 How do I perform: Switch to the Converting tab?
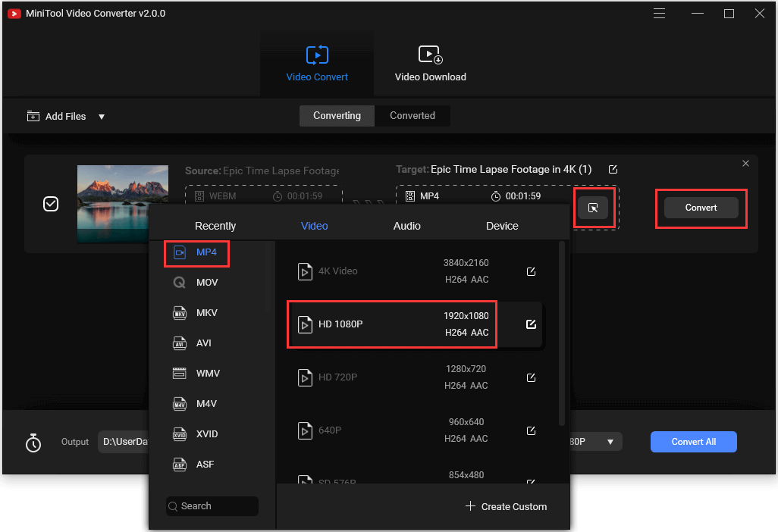(x=337, y=115)
